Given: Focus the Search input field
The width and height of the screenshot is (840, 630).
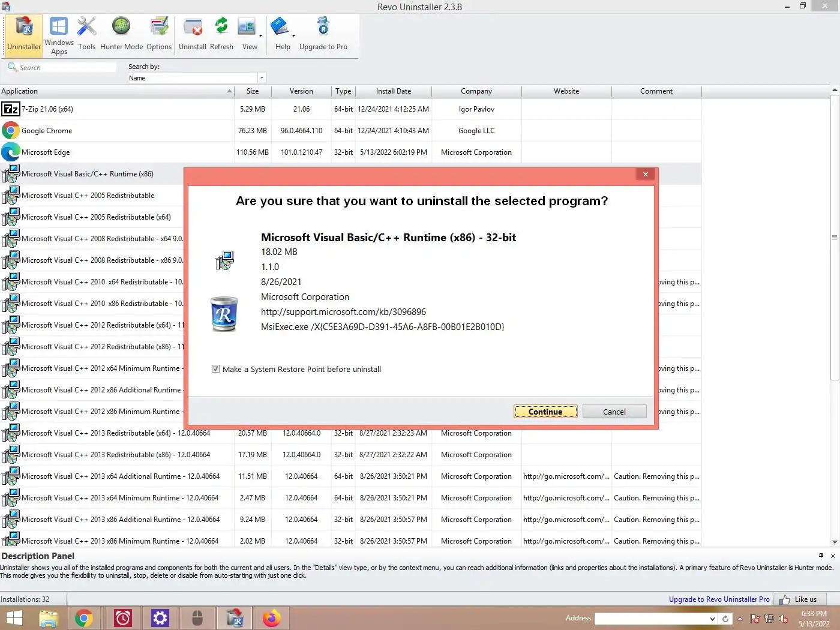Looking at the screenshot, I should coord(67,67).
